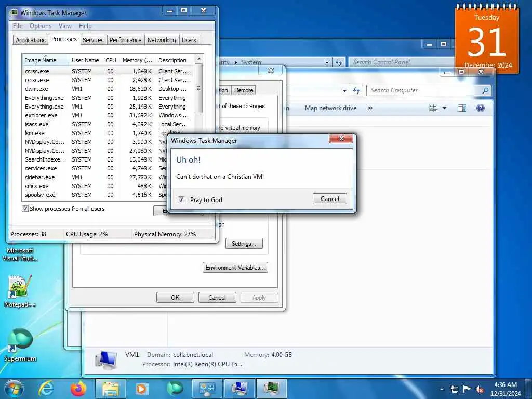Image resolution: width=532 pixels, height=399 pixels.
Task: Open the View menu in Task Manager
Action: pos(65,26)
